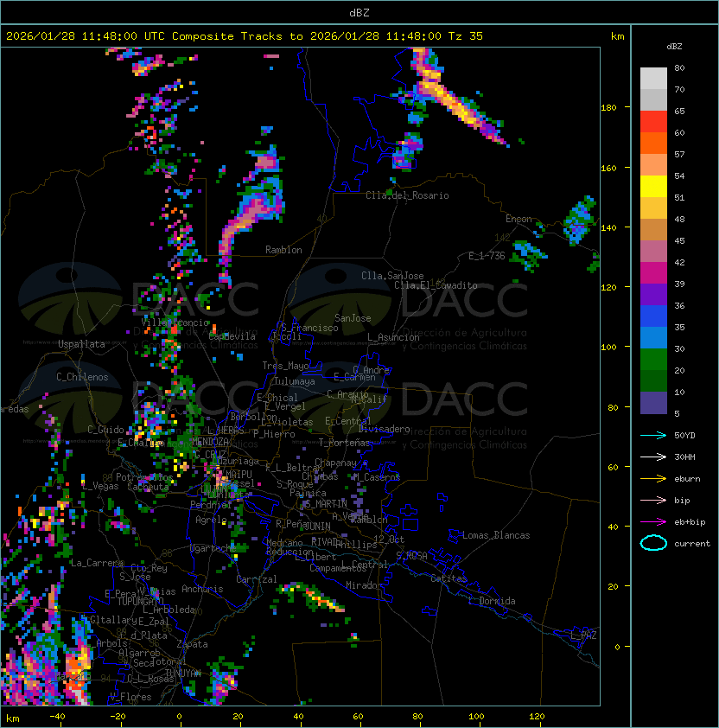Screen dimensions: 719x728
Task: Select the 'Clla.SanJose' map label
Action: pyautogui.click(x=392, y=276)
